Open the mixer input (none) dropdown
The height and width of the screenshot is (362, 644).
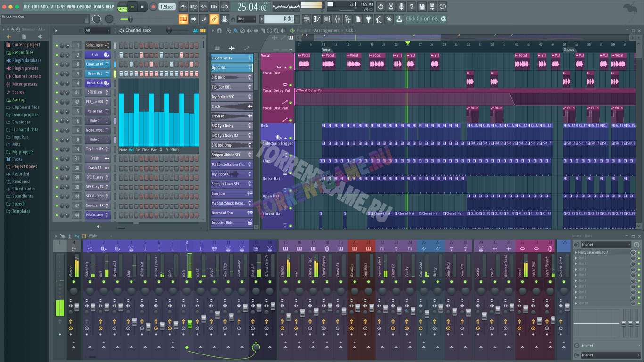click(x=605, y=245)
